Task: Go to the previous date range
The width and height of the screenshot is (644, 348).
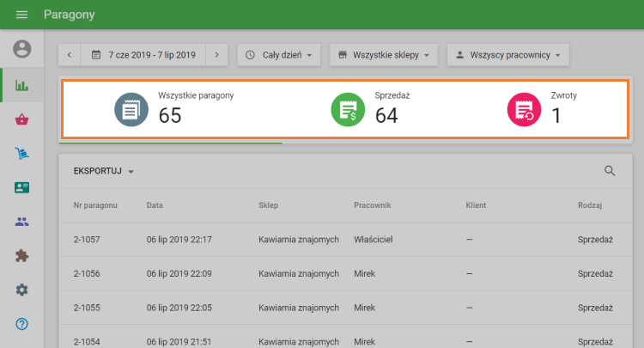Action: coord(70,55)
